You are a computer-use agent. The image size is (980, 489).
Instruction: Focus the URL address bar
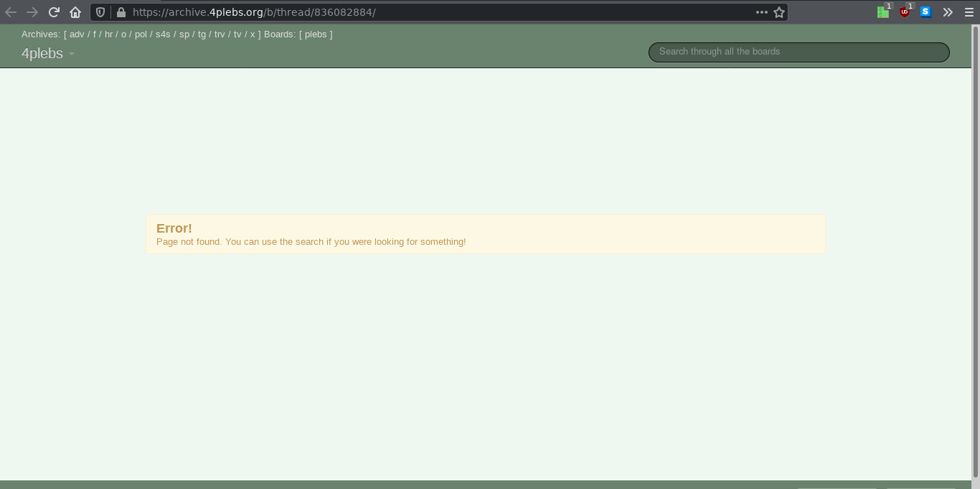pyautogui.click(x=439, y=12)
